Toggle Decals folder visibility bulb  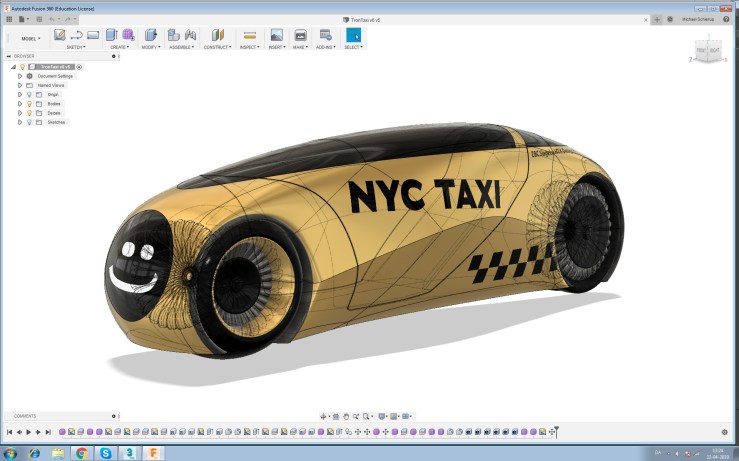pos(29,113)
